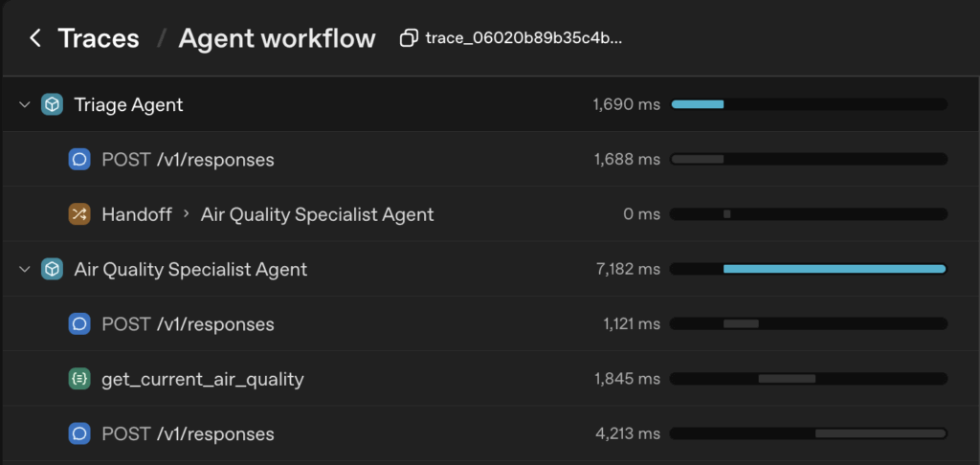The width and height of the screenshot is (980, 465).
Task: Go to the Traces breadcrumb
Action: point(98,38)
